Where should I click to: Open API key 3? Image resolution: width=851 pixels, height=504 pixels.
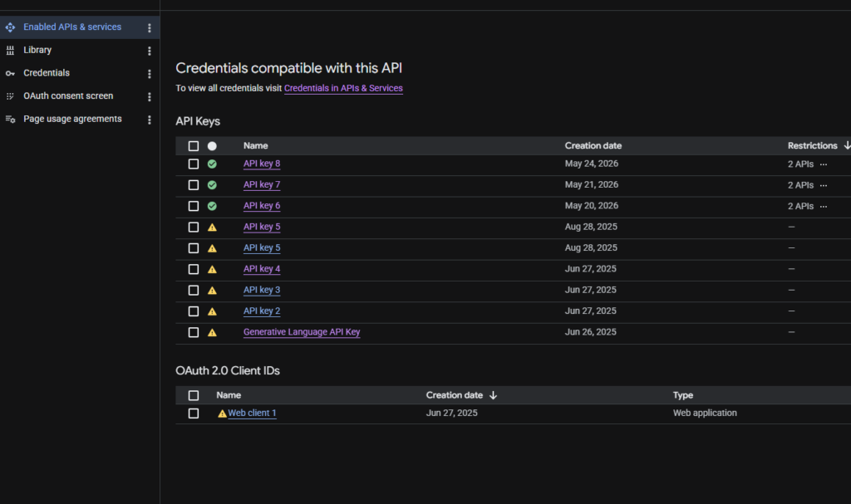(x=262, y=290)
